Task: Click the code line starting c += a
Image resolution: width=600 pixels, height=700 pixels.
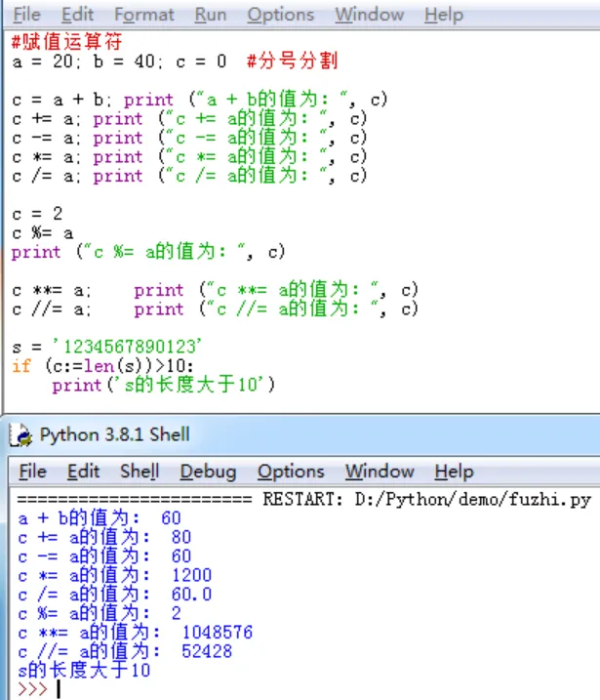Action: click(x=189, y=119)
